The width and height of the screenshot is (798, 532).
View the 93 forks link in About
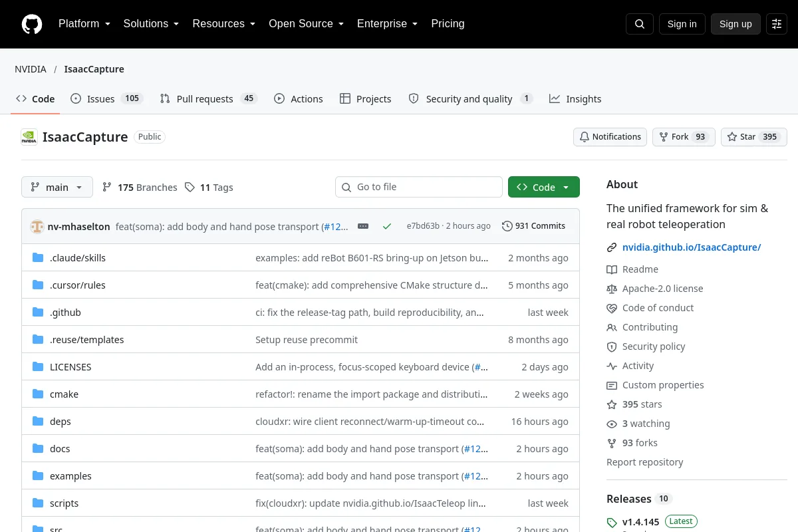(632, 443)
